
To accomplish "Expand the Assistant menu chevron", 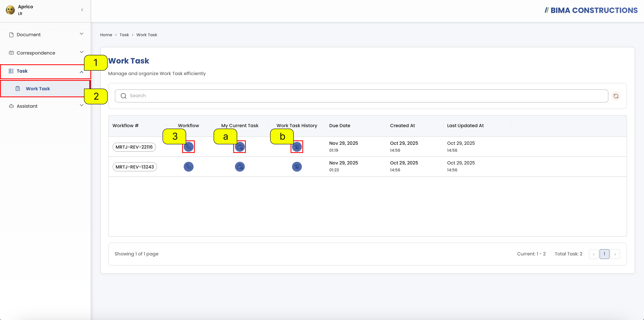I will (x=81, y=105).
